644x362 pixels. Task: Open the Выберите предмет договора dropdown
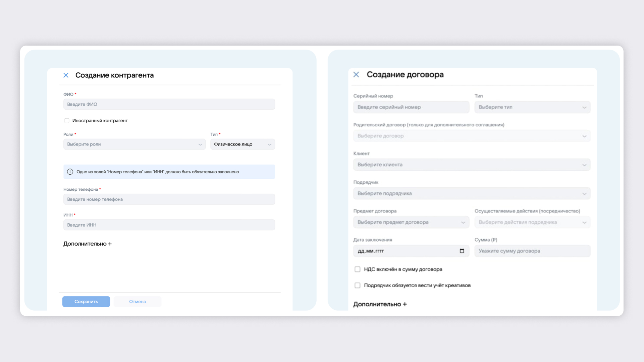point(411,223)
